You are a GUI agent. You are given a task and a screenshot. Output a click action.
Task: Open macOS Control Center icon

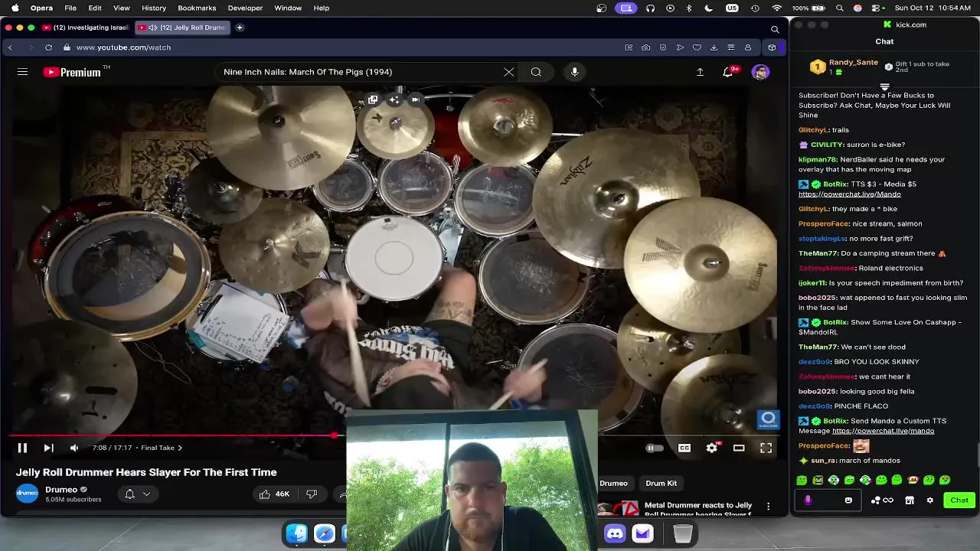coord(876,8)
